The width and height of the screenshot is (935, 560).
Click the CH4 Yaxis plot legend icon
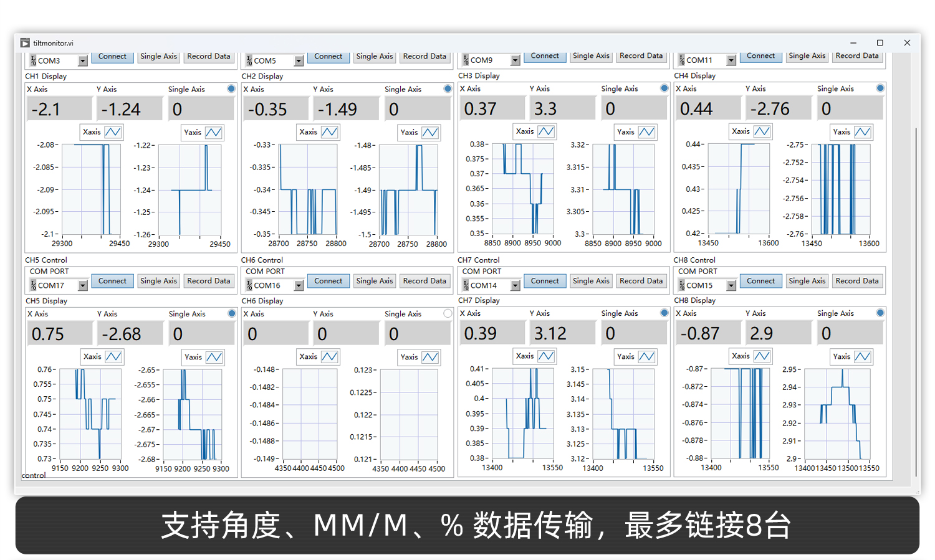click(x=863, y=132)
